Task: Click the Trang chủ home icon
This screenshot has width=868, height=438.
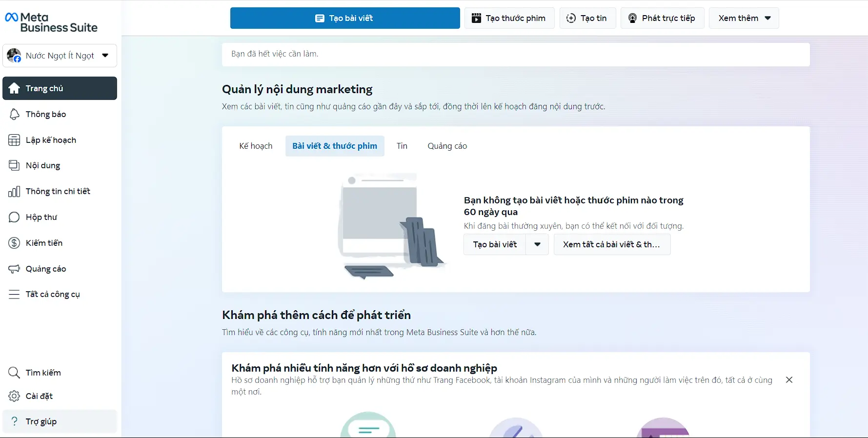Action: 14,88
